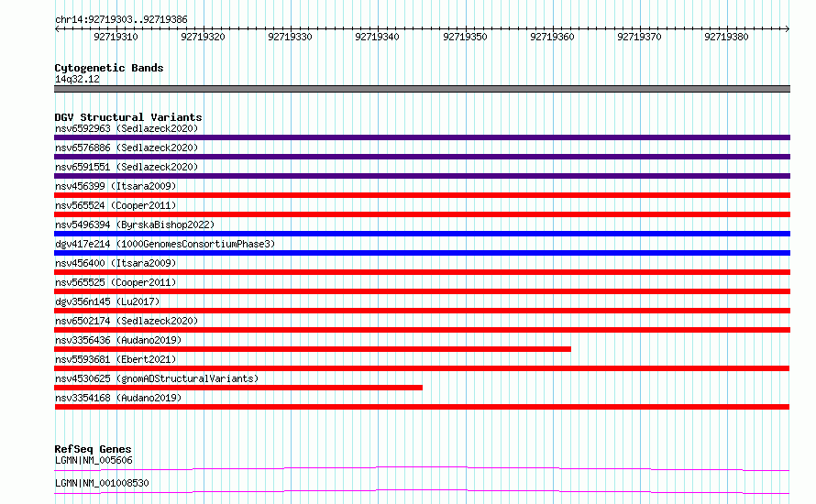Select variant label nsv5496394 (ByrskaBishop2022)
816x504 pixels.
[x=135, y=225]
